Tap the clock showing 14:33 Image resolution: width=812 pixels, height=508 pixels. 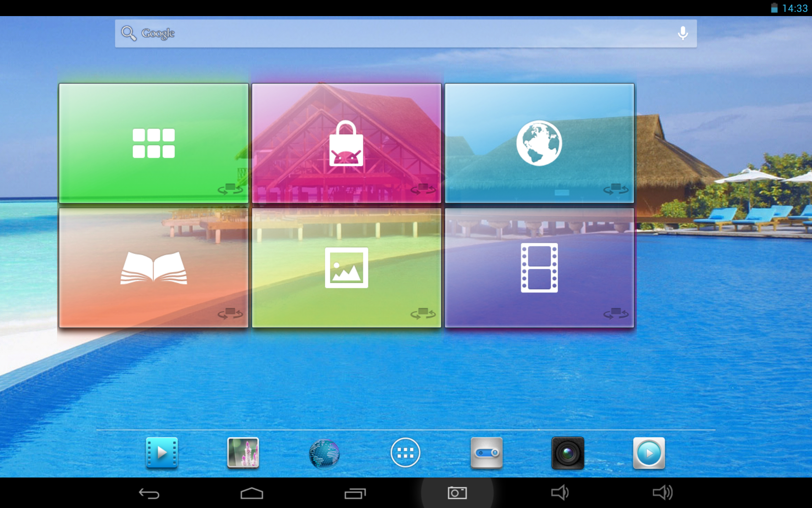tap(795, 8)
